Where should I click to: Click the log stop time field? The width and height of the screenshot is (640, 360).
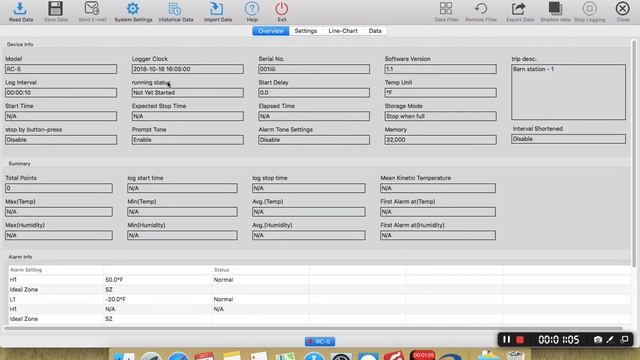[x=309, y=188]
